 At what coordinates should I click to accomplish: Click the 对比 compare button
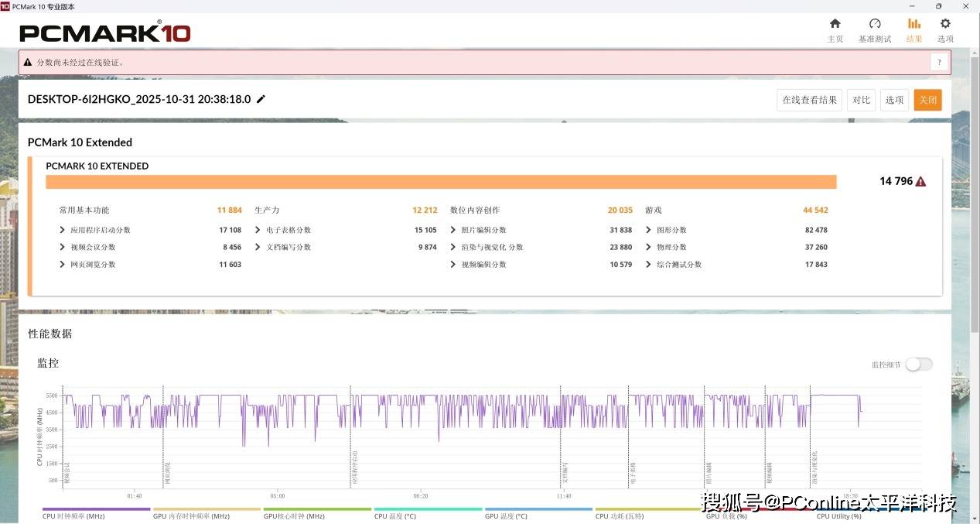tap(861, 100)
